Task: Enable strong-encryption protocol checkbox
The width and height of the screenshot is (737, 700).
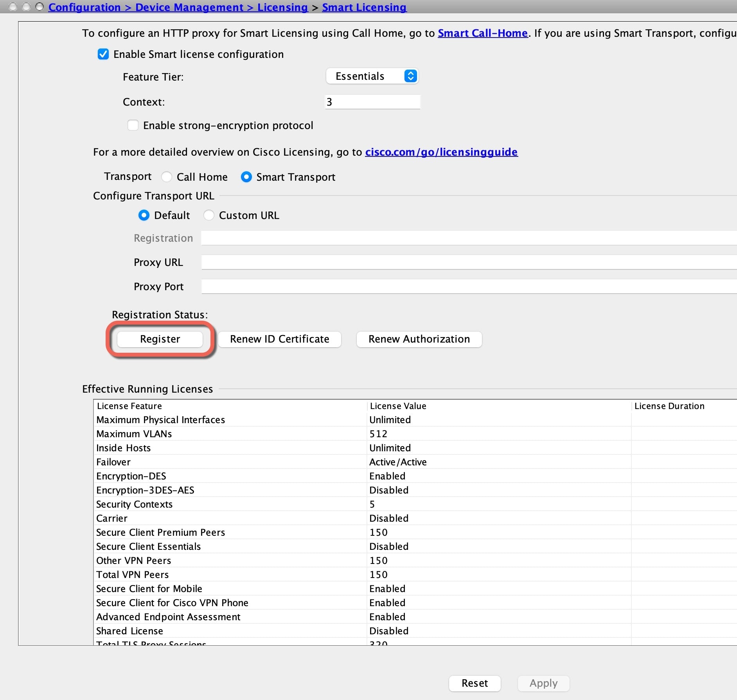Action: click(133, 126)
